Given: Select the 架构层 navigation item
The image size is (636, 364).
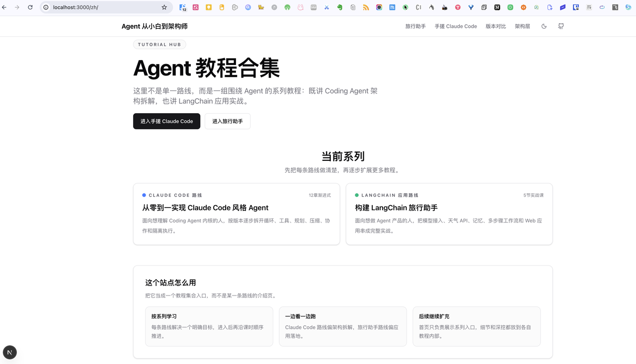Looking at the screenshot, I should pos(522,26).
